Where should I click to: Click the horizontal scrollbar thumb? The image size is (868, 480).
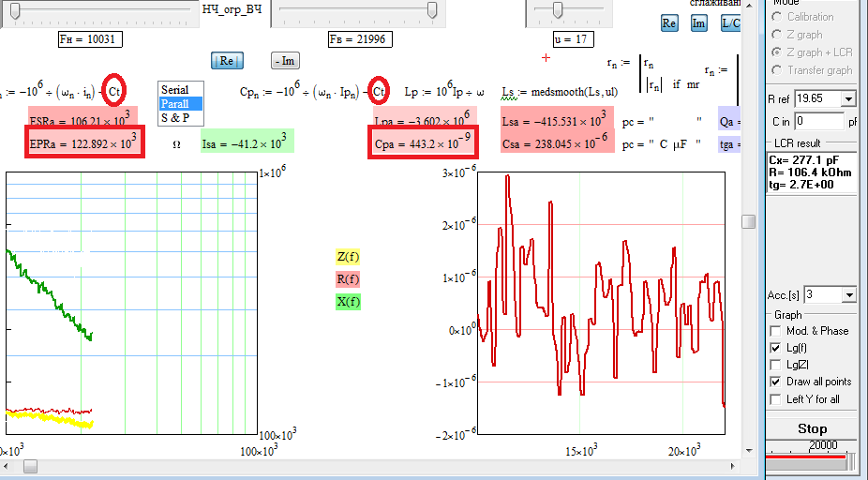point(30,467)
